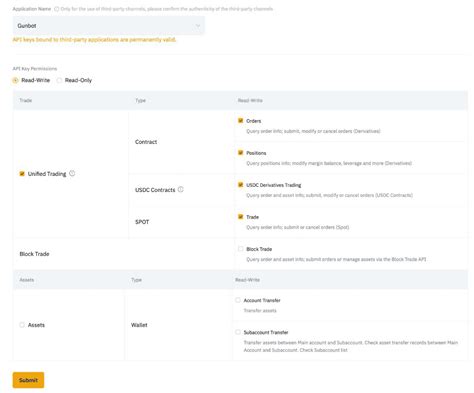The image size is (474, 393).
Task: Toggle the Positions permission checkbox
Action: [240, 153]
